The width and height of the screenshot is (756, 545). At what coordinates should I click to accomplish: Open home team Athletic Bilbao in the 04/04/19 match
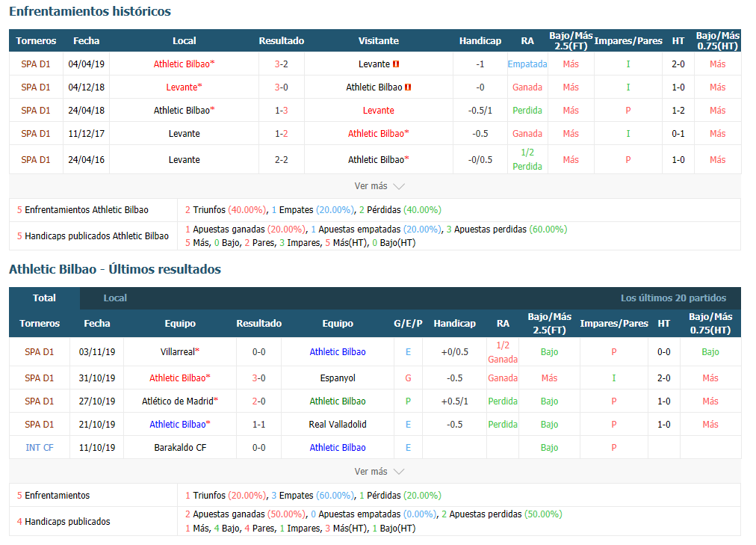(x=185, y=64)
